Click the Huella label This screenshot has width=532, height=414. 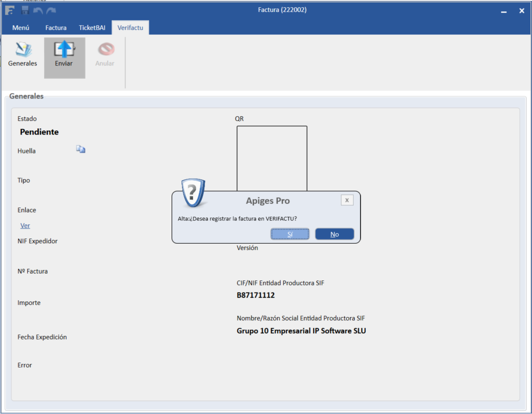(26, 151)
